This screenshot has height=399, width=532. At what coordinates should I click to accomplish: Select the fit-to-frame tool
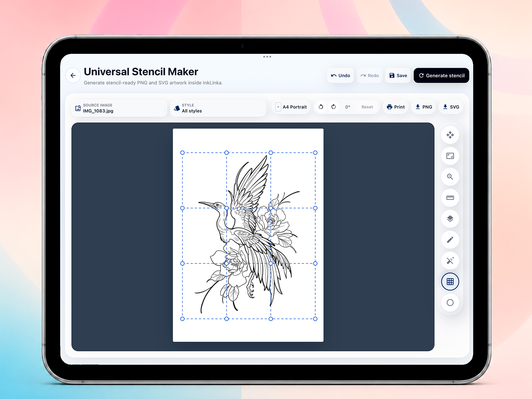(x=450, y=156)
